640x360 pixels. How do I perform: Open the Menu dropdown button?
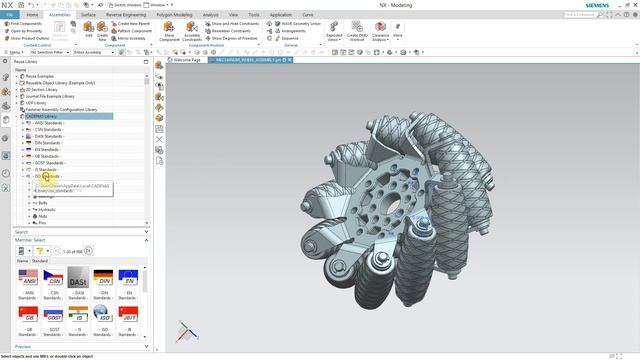(x=13, y=52)
